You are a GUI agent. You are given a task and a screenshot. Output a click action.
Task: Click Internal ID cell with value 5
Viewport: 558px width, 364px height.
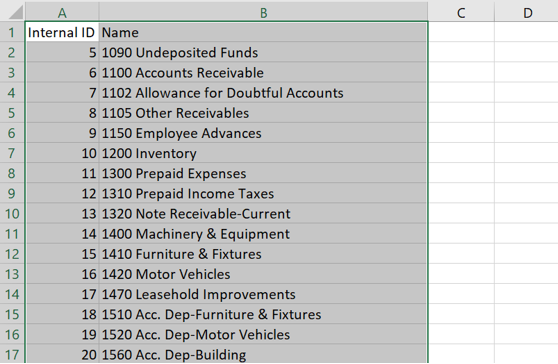(62, 52)
